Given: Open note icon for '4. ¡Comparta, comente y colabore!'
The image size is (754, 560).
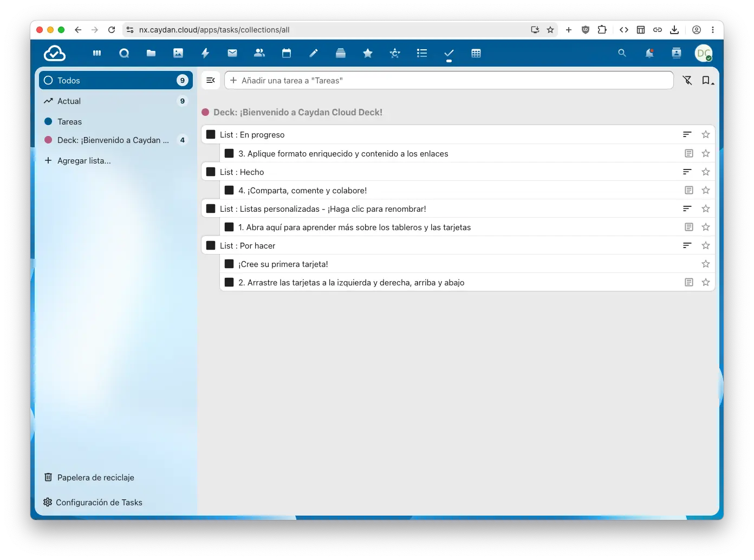Looking at the screenshot, I should 689,190.
